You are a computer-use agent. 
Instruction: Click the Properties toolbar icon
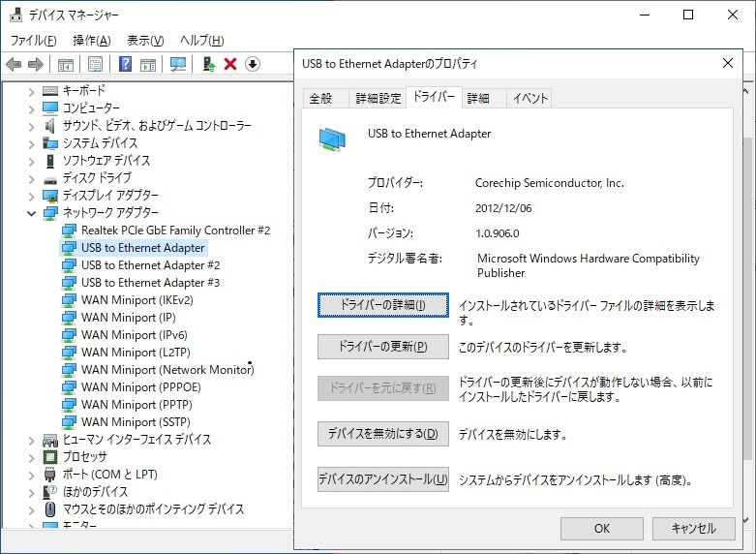pyautogui.click(x=95, y=64)
